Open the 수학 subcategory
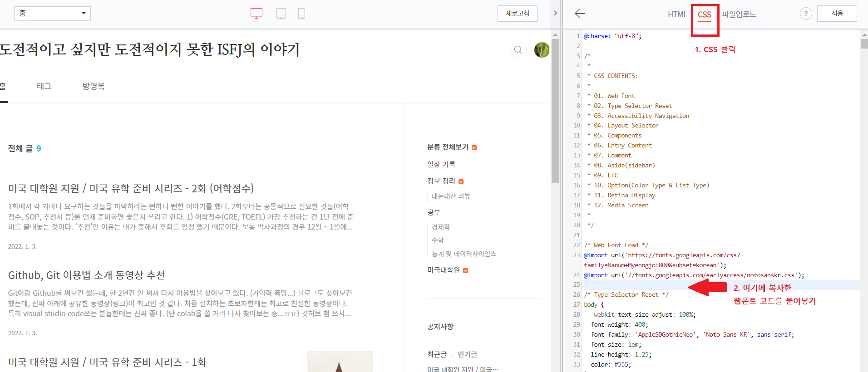 pos(438,240)
